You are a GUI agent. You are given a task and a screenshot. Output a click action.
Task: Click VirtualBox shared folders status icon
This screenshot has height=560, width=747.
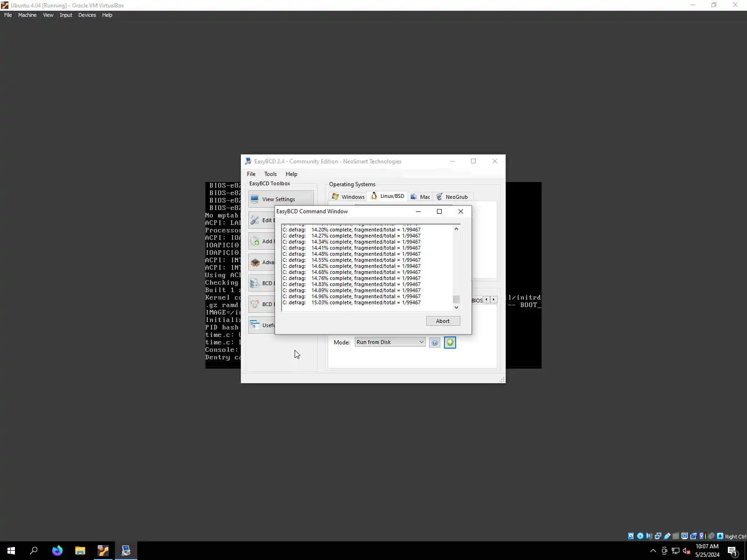tap(676, 536)
